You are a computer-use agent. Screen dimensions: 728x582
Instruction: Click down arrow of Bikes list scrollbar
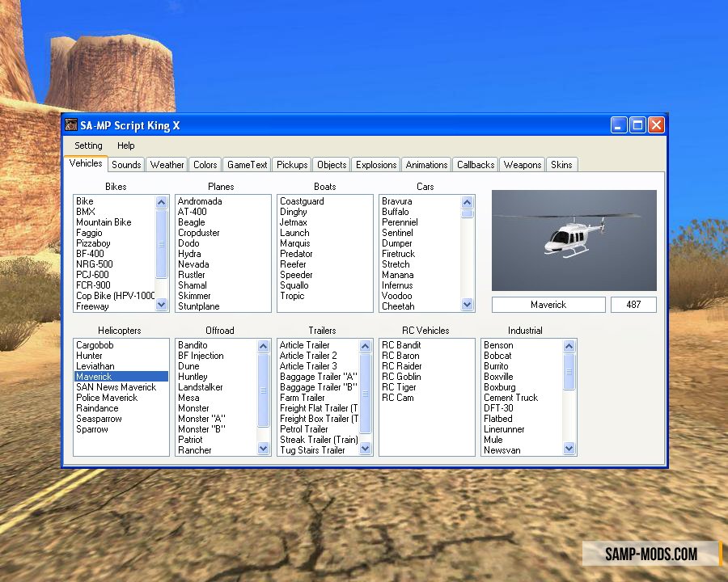[161, 305]
